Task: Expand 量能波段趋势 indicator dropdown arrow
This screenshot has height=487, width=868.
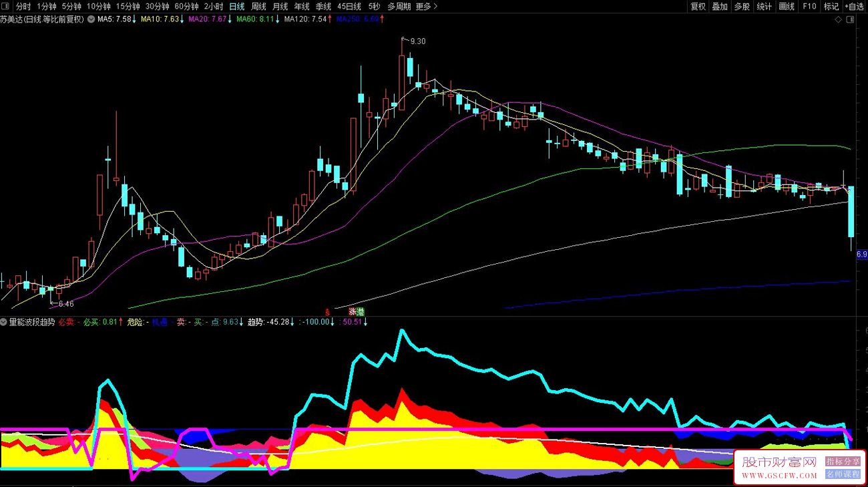Action: (4, 322)
